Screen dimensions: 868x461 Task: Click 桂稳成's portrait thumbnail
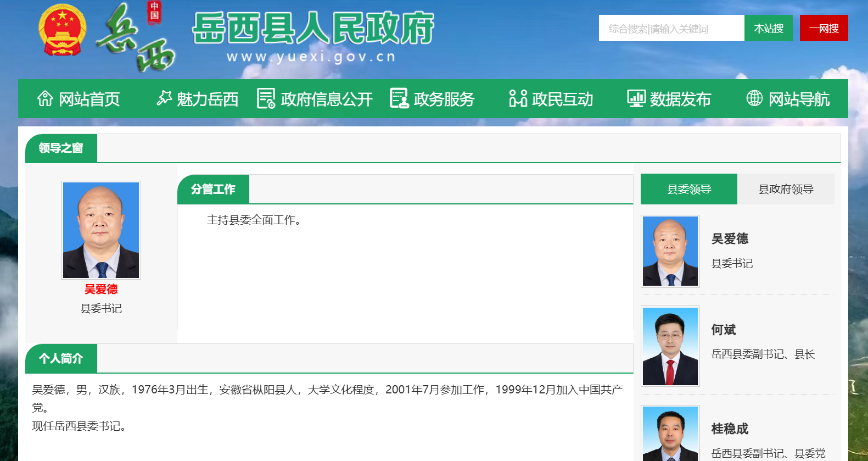click(670, 433)
